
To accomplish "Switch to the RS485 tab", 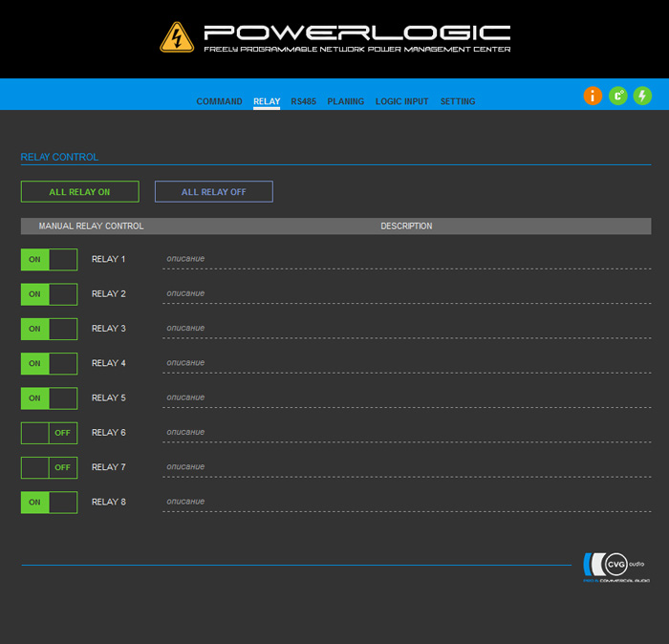I will click(x=303, y=101).
